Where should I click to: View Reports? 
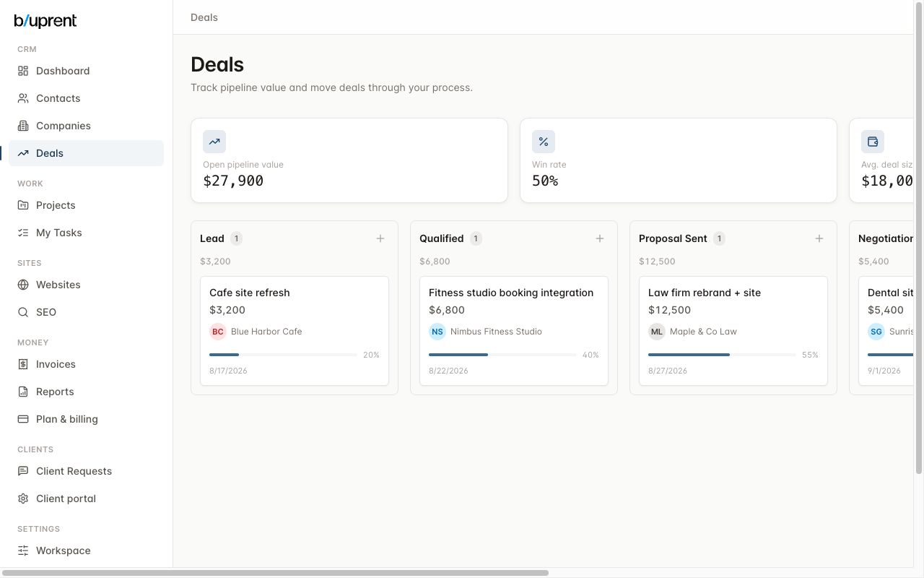click(86, 392)
